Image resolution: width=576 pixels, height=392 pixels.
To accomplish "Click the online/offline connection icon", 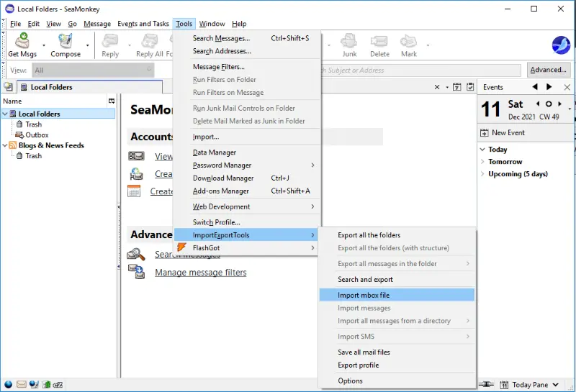I will pyautogui.click(x=485, y=385).
